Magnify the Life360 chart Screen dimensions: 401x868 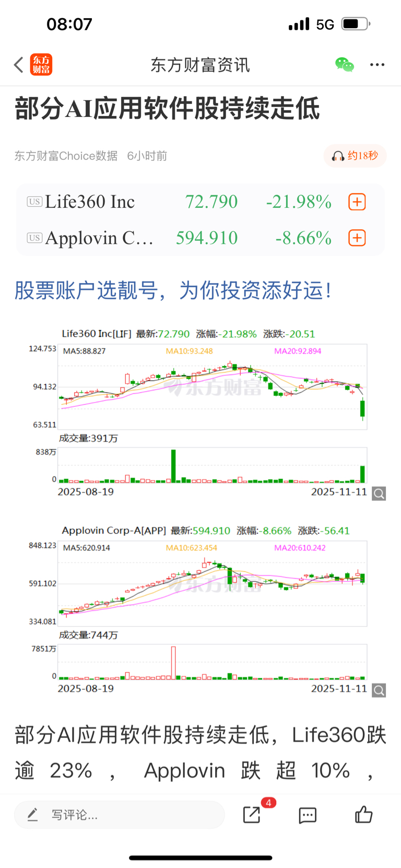379,494
